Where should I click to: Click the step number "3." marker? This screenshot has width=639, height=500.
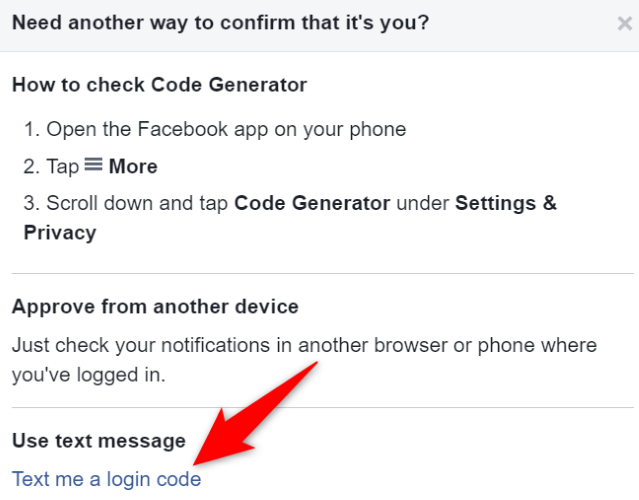(x=31, y=203)
